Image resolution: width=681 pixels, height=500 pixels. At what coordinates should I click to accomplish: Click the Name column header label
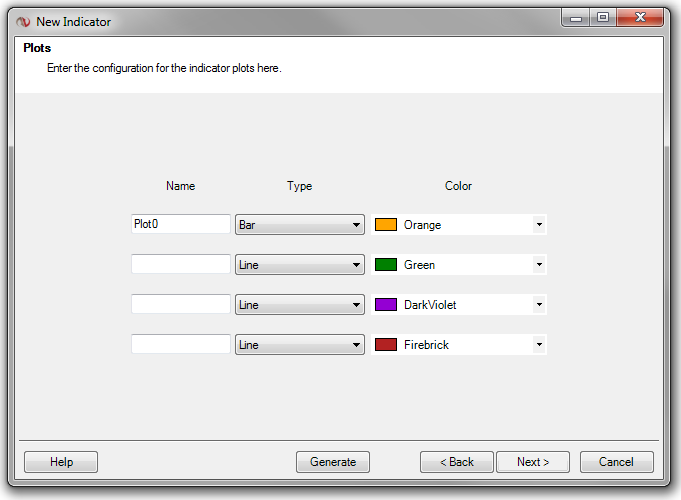click(181, 186)
